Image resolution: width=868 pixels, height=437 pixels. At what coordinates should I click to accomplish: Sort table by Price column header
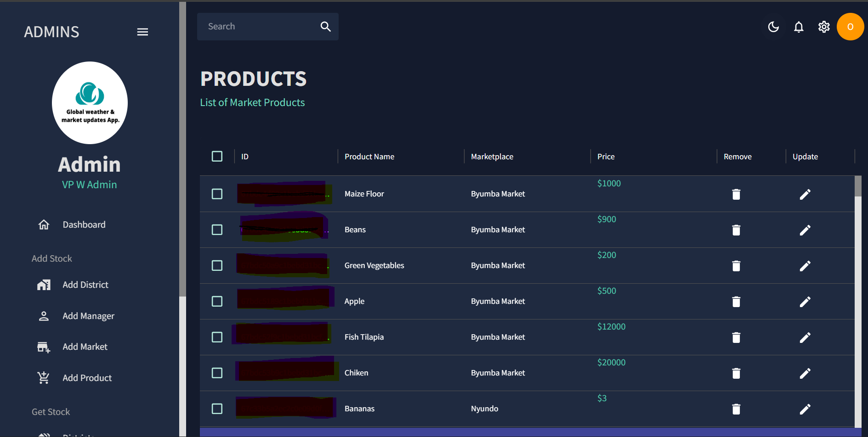tap(606, 157)
